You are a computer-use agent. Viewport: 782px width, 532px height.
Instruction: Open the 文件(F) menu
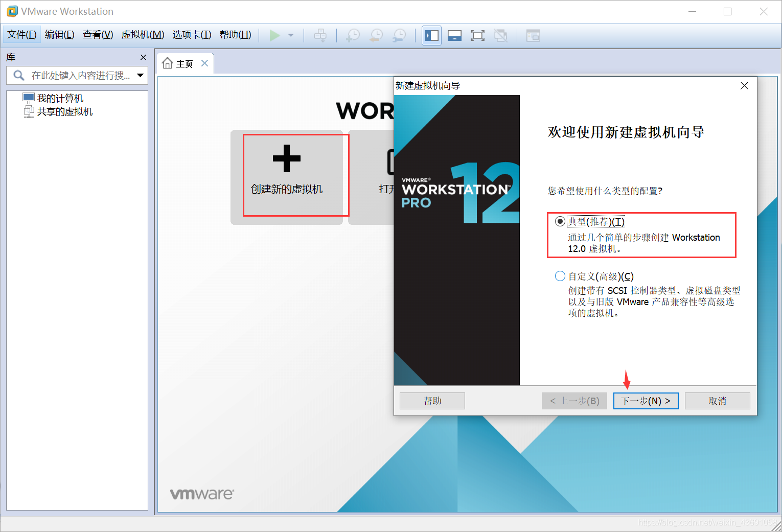click(x=21, y=35)
